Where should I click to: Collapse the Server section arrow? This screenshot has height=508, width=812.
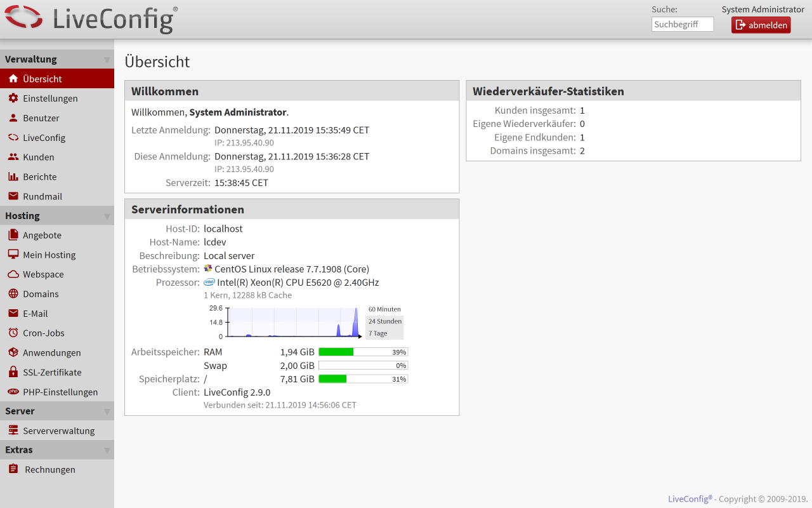coord(107,411)
